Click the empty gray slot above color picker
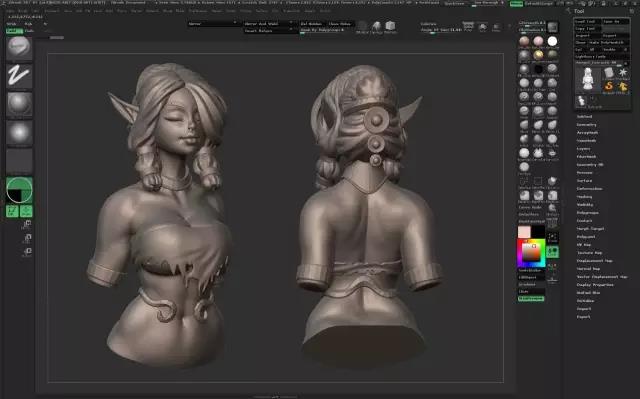The image size is (640, 399). click(19, 161)
